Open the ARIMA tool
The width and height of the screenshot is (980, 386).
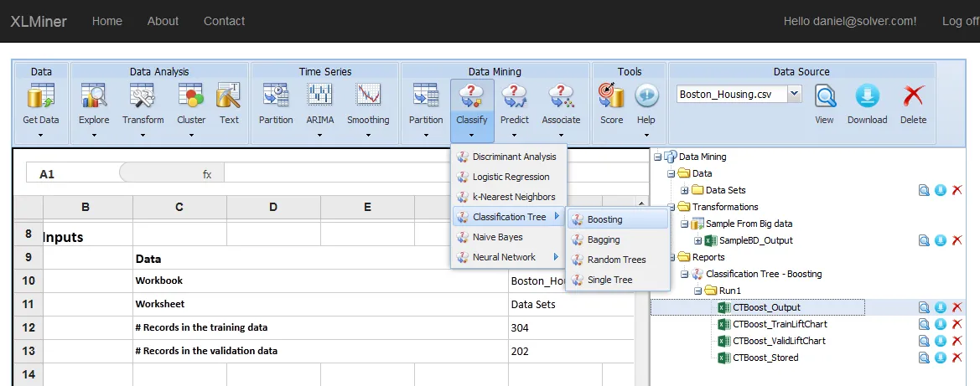coord(320,103)
